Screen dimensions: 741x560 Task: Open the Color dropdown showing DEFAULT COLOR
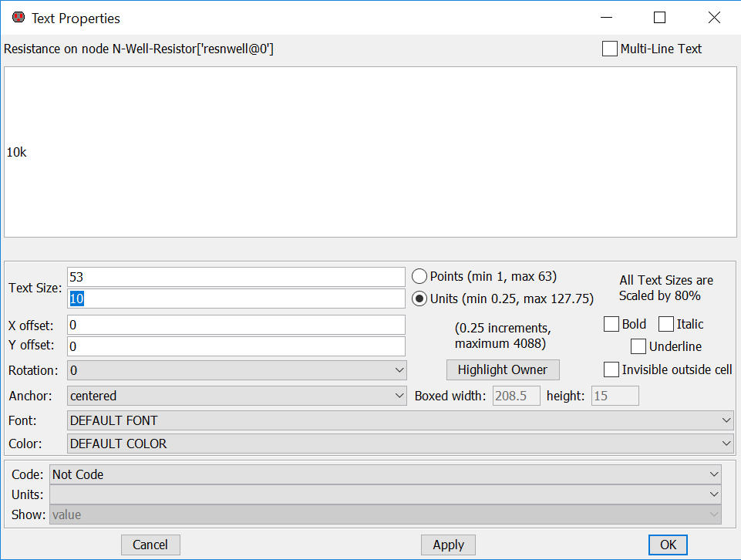point(399,444)
